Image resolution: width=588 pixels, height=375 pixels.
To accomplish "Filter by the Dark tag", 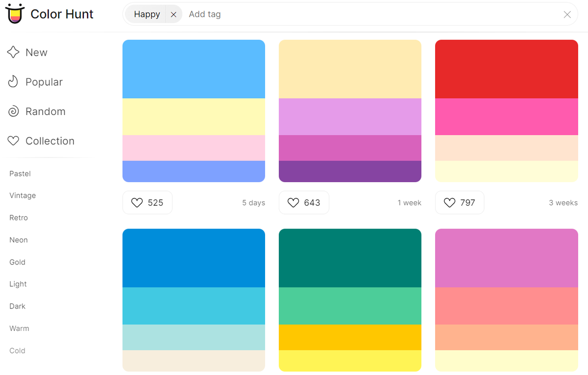I will point(17,306).
